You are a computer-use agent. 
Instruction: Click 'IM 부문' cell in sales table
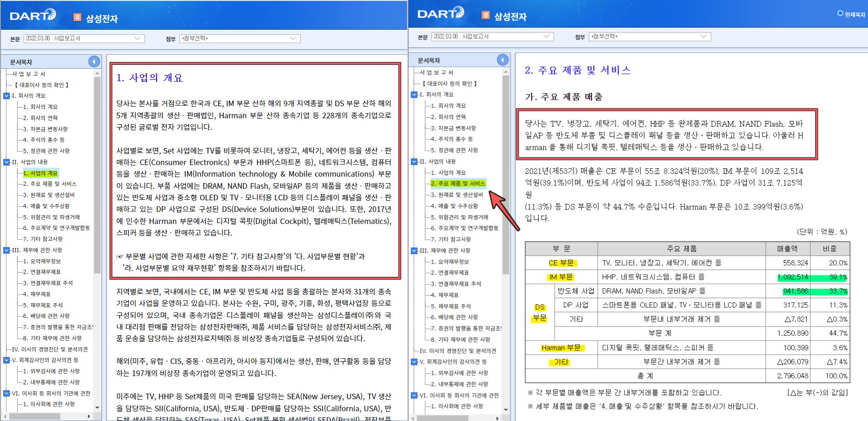tap(561, 277)
